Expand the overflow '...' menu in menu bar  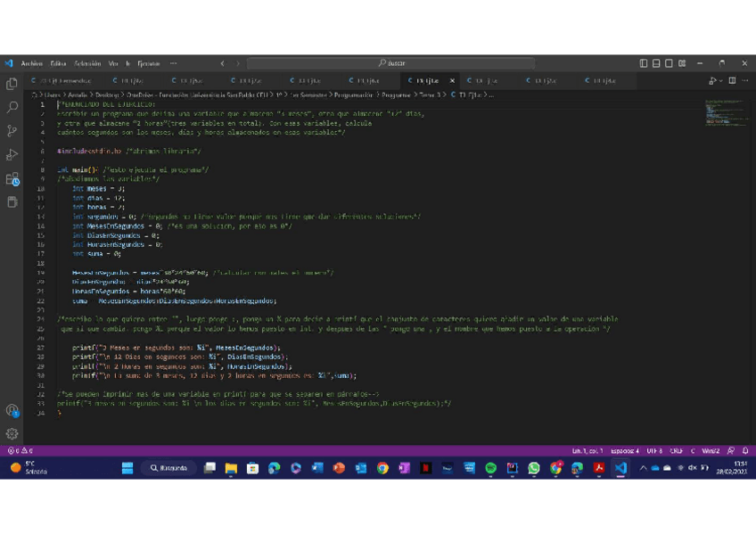point(173,63)
